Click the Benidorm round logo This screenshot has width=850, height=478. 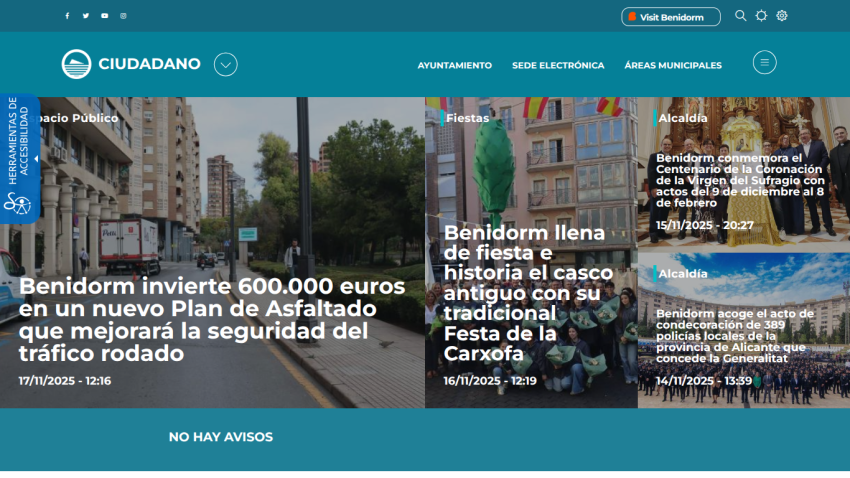(76, 64)
